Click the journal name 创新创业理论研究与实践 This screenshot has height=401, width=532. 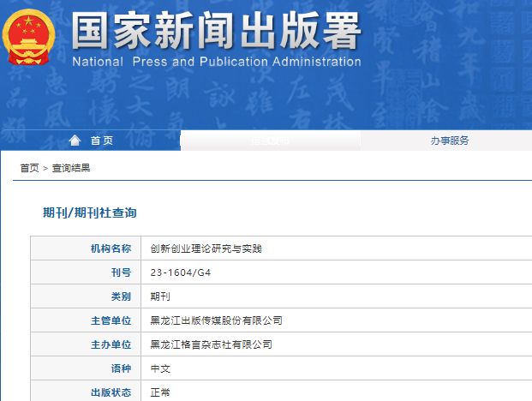coord(206,248)
